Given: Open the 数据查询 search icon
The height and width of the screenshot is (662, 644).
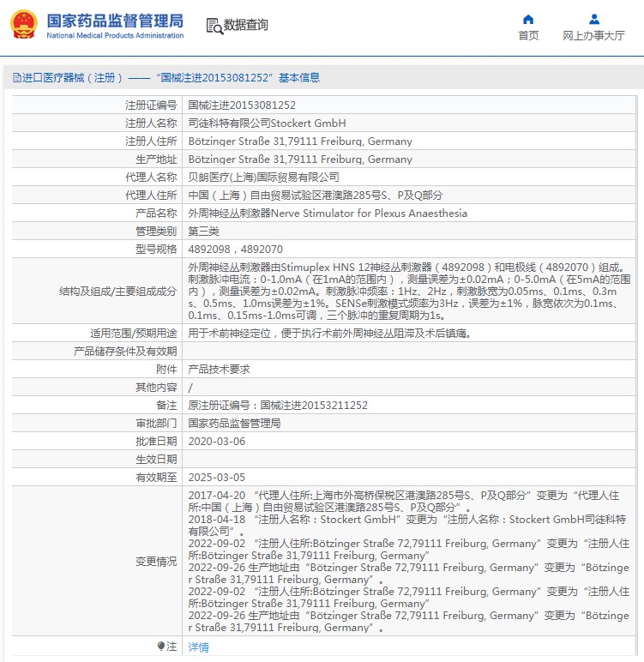Looking at the screenshot, I should coord(214,27).
